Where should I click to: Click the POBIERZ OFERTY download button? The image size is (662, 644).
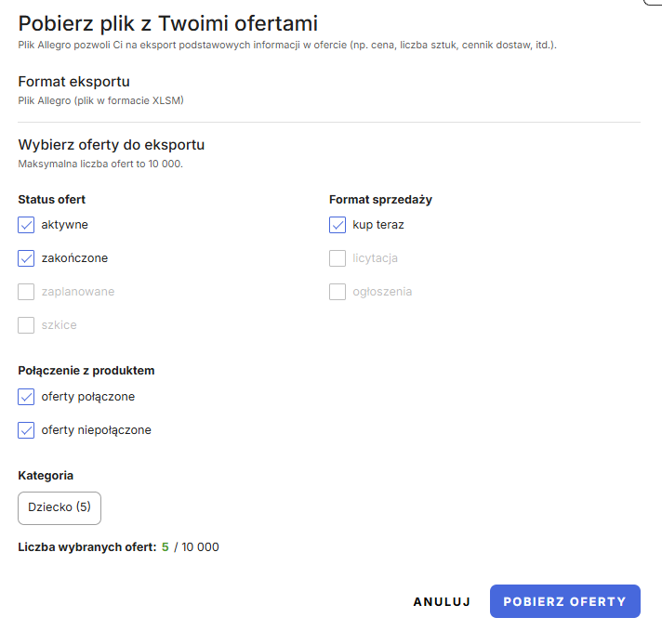click(565, 601)
